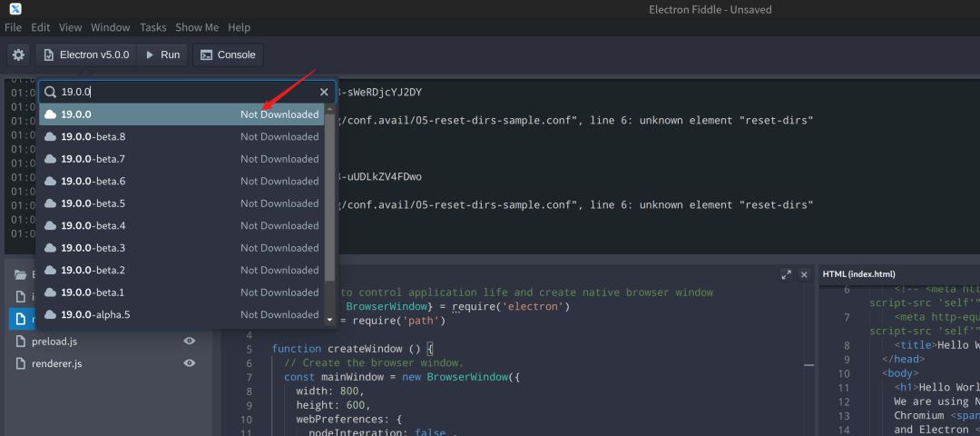Click the cloud icon beside 19.0.0-beta.4
This screenshot has height=436, width=980.
point(50,226)
